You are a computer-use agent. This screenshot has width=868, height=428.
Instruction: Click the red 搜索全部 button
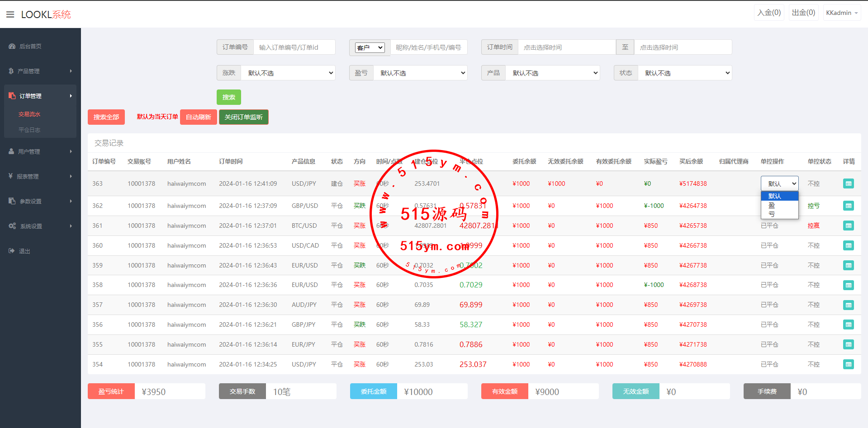click(106, 117)
